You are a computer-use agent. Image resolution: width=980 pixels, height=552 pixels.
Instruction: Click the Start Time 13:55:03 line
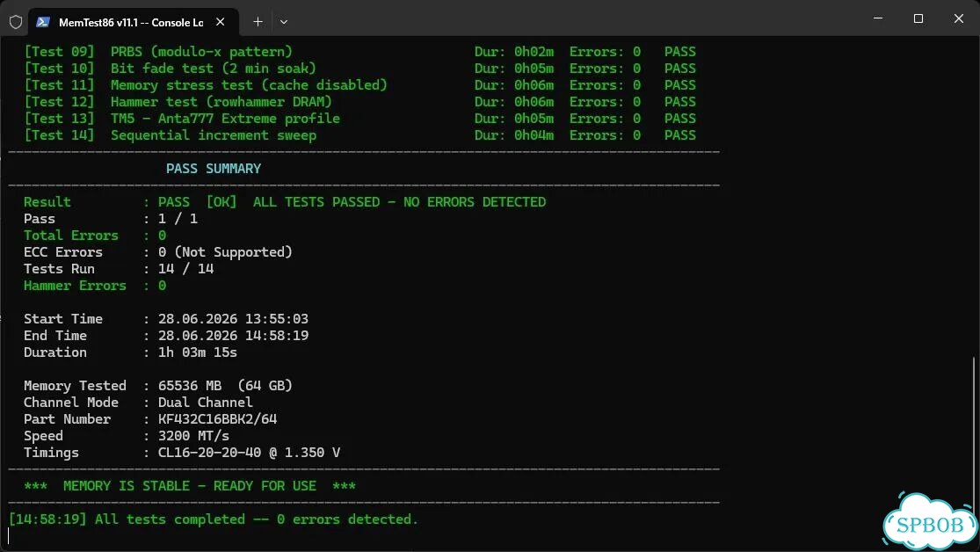pyautogui.click(x=166, y=319)
